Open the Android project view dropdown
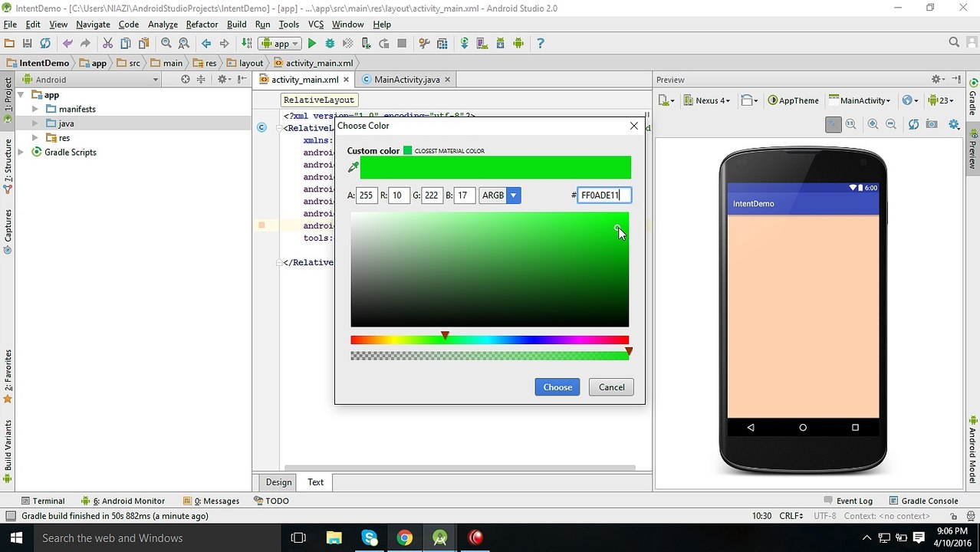Viewport: 980px width, 552px height. point(90,79)
